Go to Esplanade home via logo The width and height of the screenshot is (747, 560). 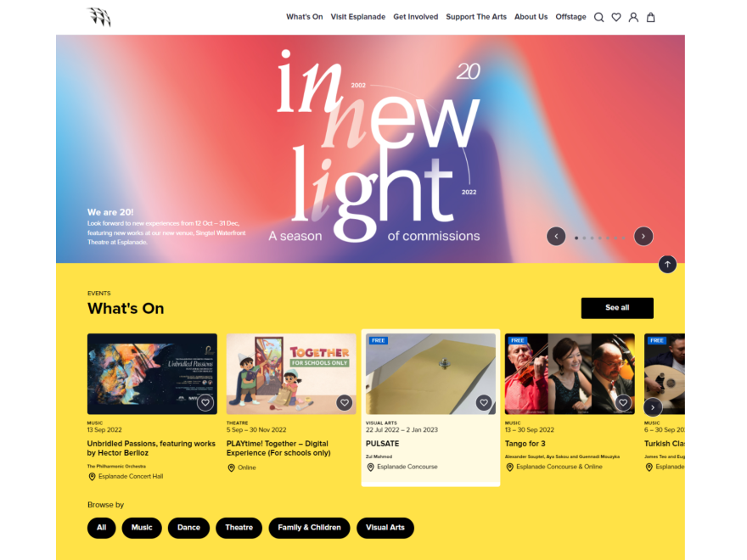pos(98,17)
